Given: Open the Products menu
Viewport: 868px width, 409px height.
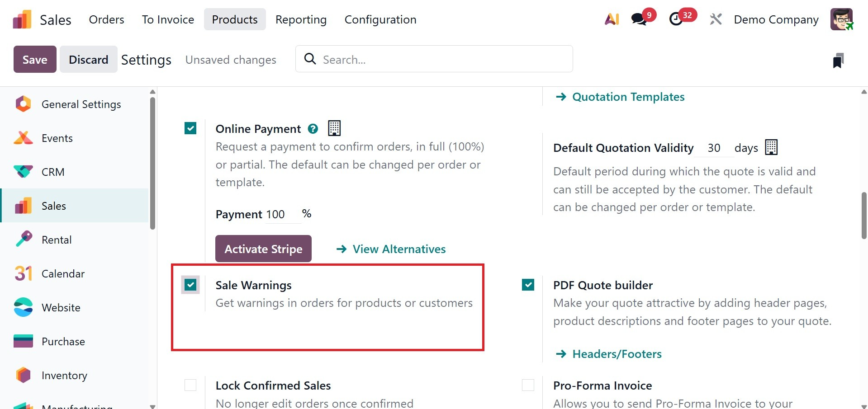Looking at the screenshot, I should point(235,19).
